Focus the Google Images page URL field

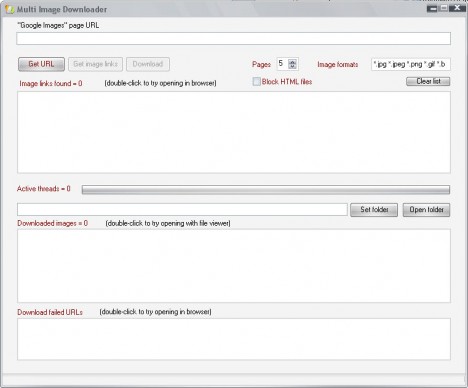pos(233,38)
